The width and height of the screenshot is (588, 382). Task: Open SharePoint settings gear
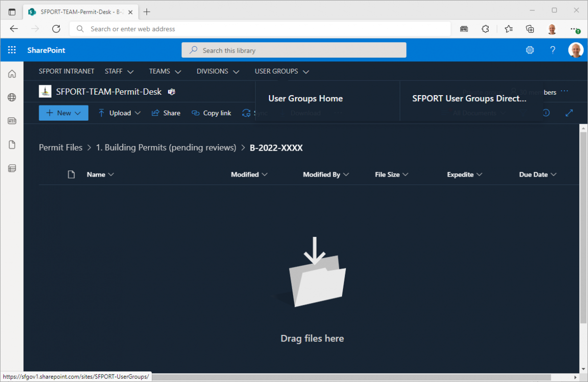click(x=530, y=50)
